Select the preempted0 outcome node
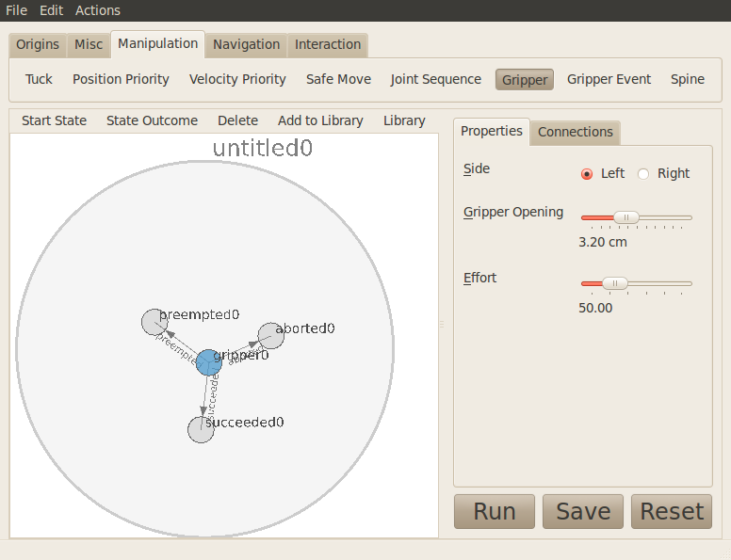 (154, 322)
